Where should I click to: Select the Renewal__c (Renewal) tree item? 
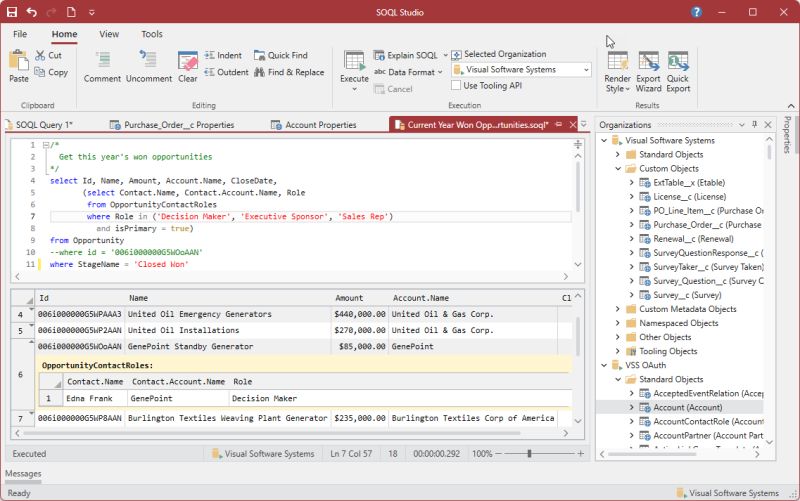(693, 239)
